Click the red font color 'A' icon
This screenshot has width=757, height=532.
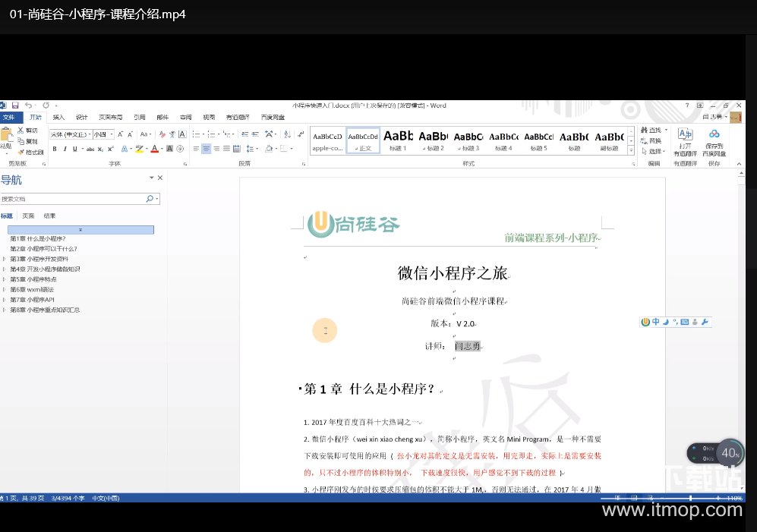click(x=154, y=149)
